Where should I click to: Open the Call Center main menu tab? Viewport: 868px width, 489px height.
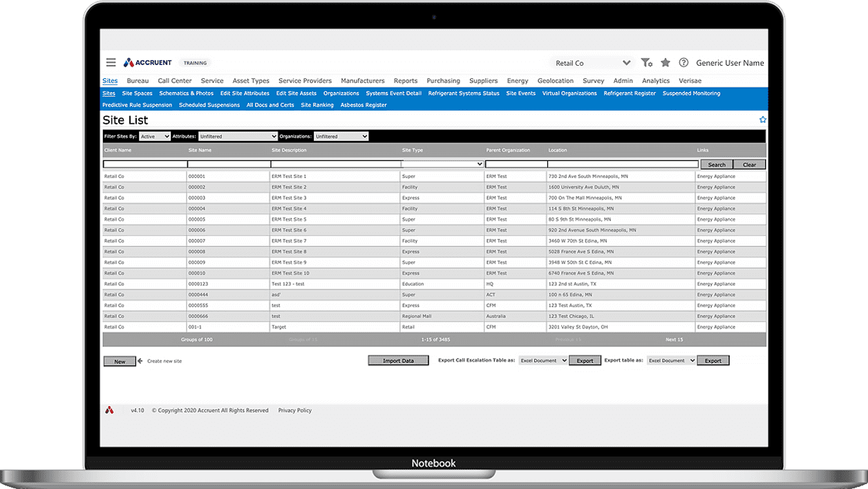click(x=175, y=81)
